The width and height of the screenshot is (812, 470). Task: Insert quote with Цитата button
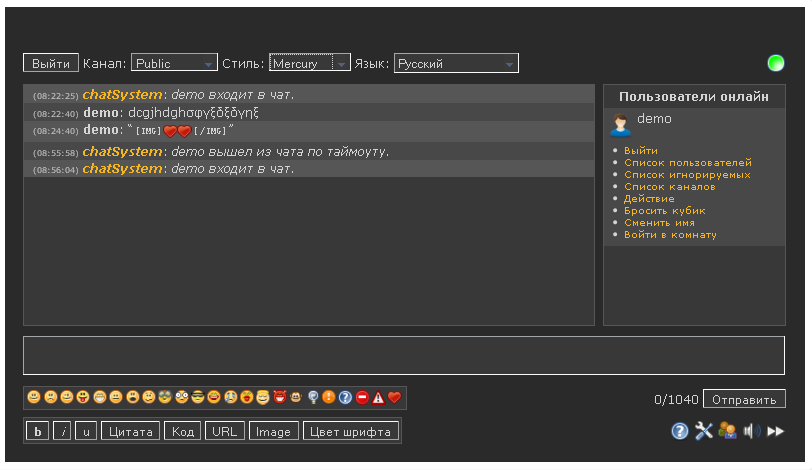[x=130, y=431]
